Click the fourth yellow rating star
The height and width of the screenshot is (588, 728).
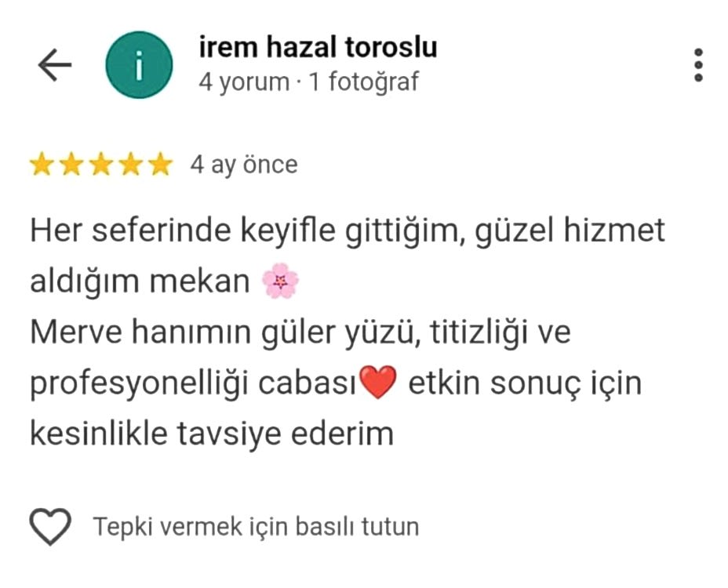coord(131,165)
